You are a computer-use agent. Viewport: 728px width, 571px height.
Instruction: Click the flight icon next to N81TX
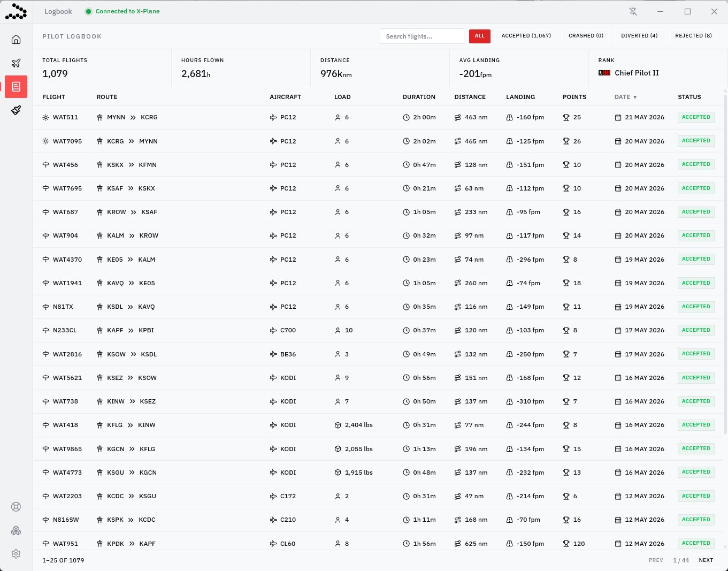tap(46, 307)
